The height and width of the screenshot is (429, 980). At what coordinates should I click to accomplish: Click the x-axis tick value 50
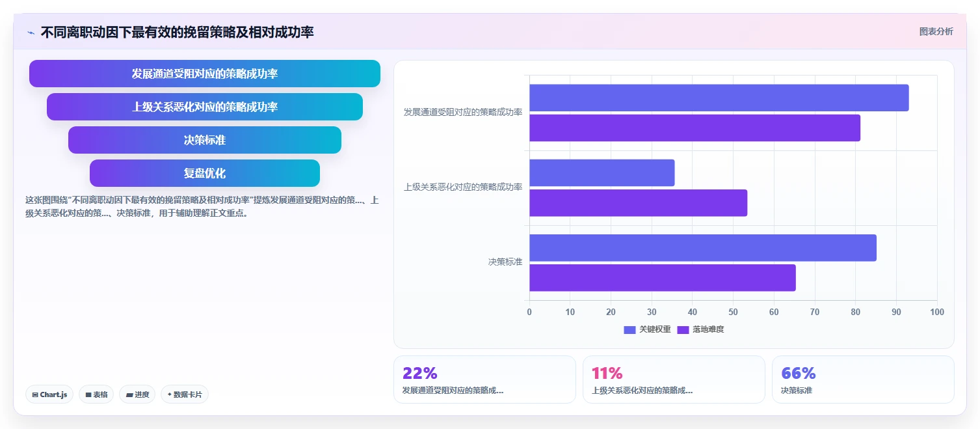coord(734,312)
